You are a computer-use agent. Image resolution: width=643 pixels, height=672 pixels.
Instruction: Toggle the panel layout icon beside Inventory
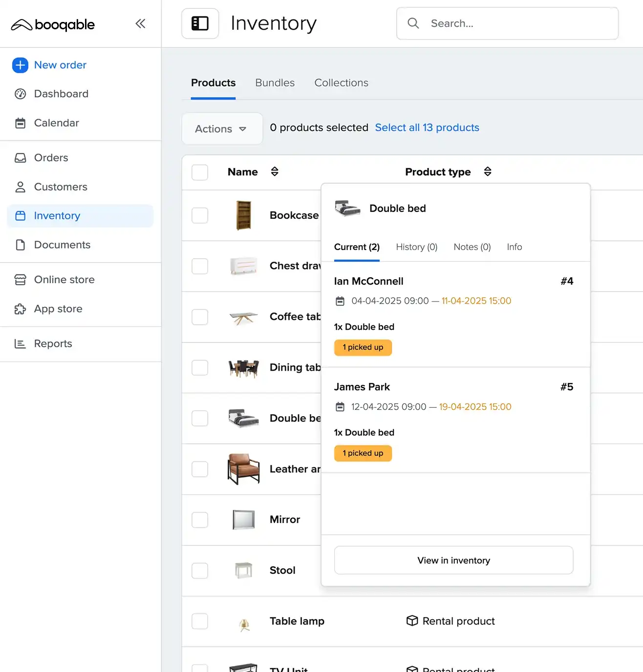(x=200, y=23)
